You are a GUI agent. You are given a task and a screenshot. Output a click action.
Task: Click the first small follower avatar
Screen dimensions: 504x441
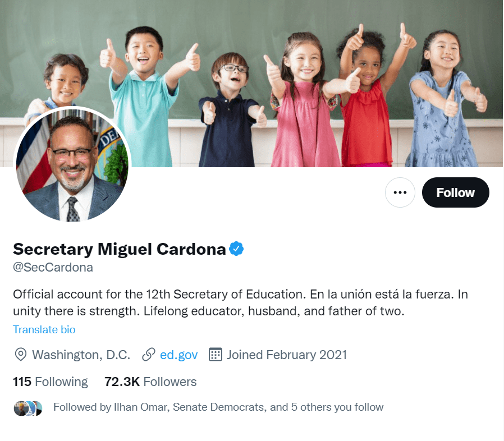click(x=20, y=408)
